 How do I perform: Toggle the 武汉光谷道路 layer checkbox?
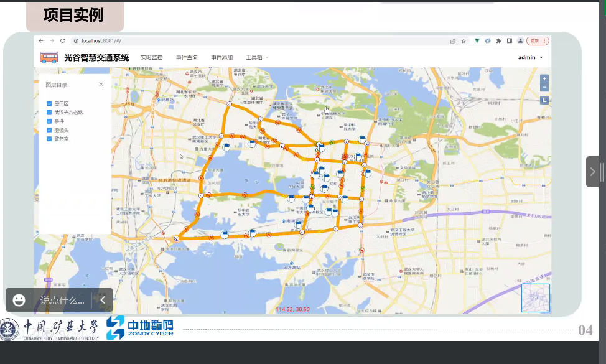49,113
